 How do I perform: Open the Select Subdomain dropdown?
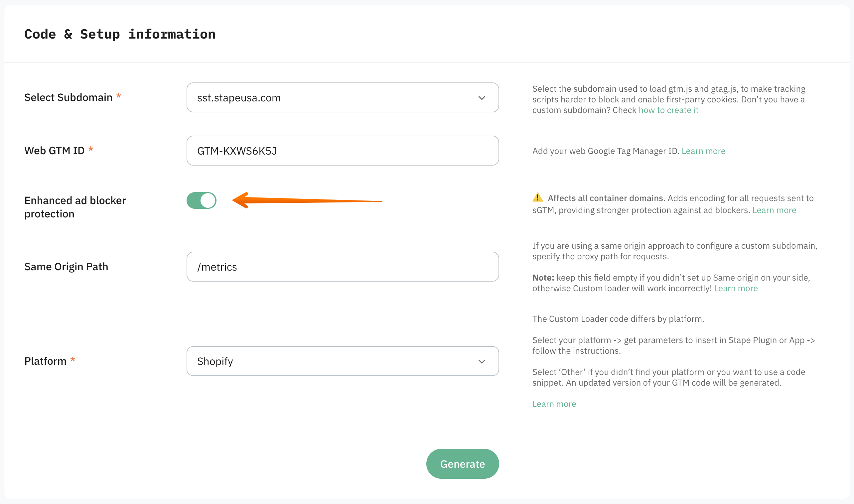(343, 97)
